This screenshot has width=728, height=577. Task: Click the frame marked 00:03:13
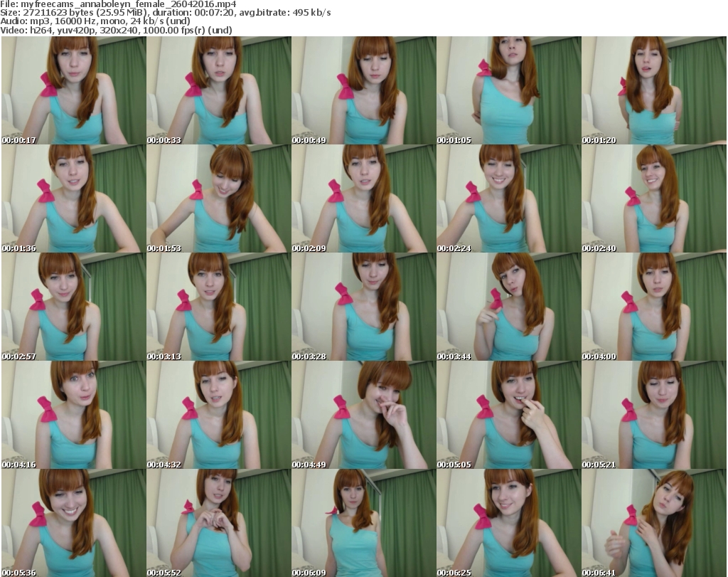coord(219,307)
